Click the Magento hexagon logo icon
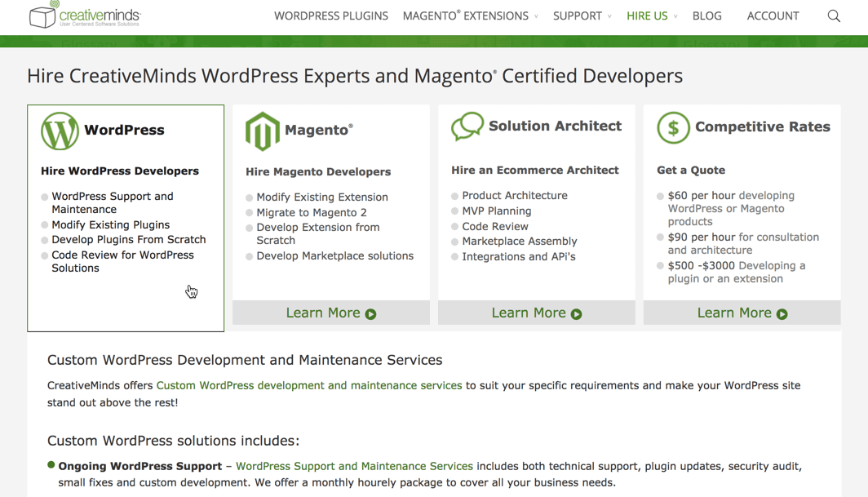 pos(263,131)
